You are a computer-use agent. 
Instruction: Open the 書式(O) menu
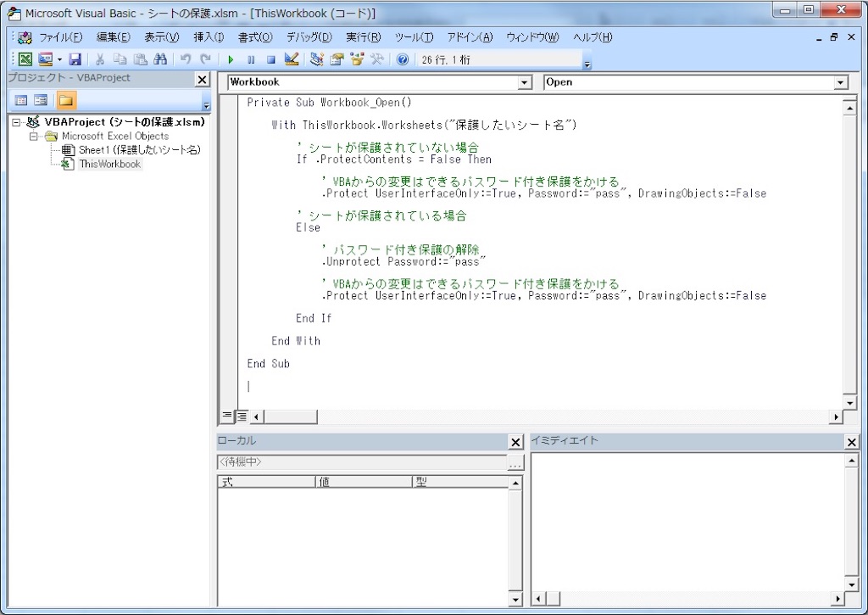click(x=255, y=37)
